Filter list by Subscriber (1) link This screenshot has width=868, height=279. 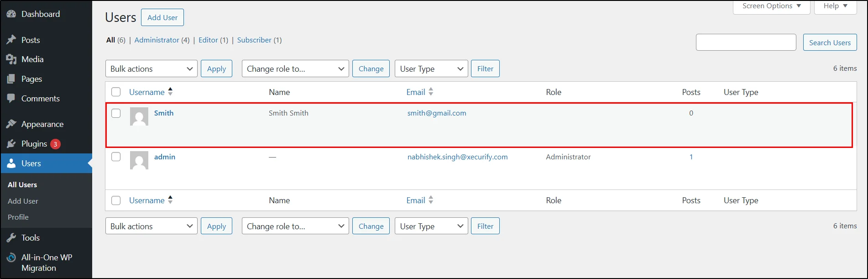pos(259,40)
